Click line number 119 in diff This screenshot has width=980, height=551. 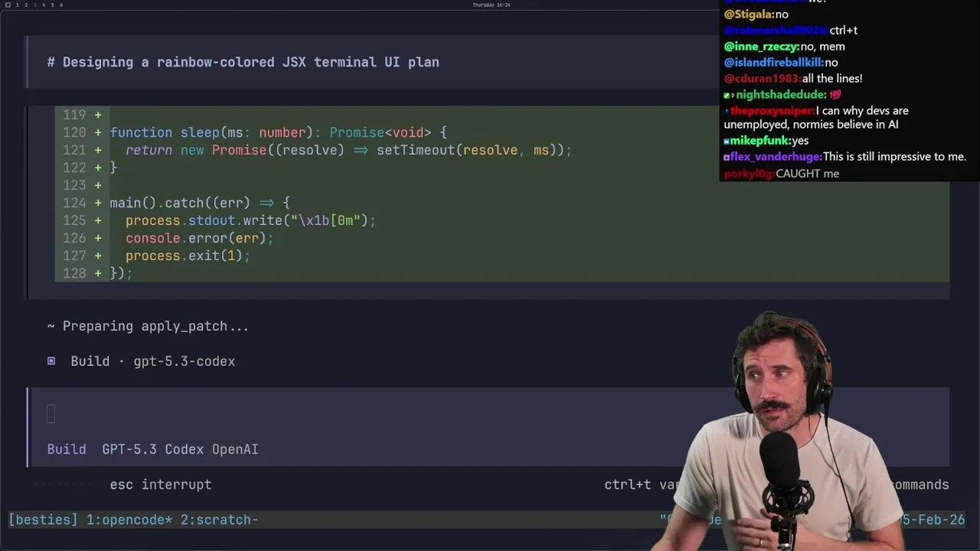coord(74,115)
